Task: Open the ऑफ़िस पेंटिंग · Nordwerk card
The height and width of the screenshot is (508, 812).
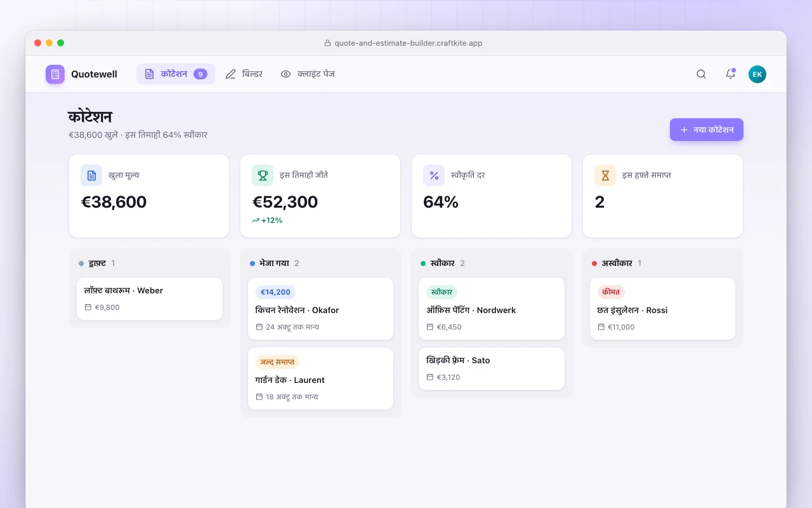Action: [x=492, y=309]
